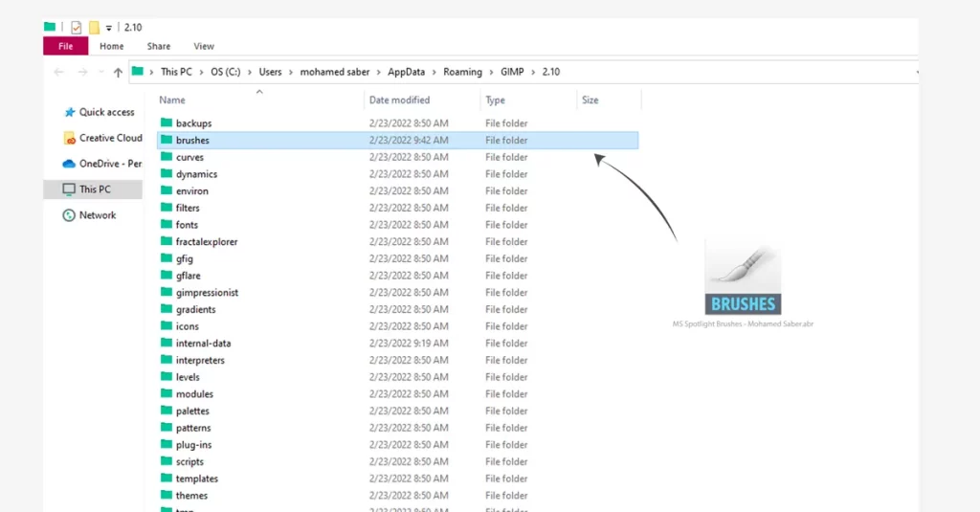Screen dimensions: 980x512
Task: Click the dynamics folder icon
Action: [167, 173]
